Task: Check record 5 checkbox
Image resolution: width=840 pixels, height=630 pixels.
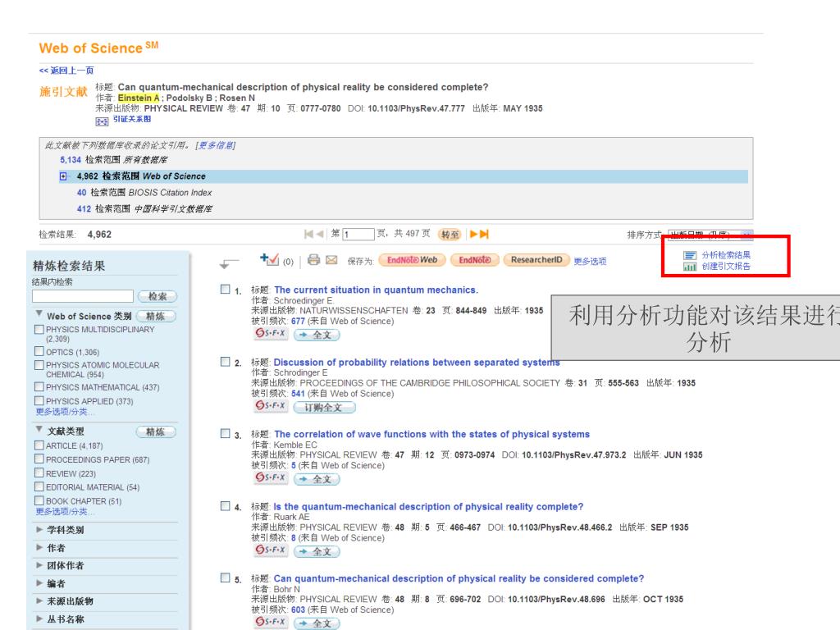Action: click(226, 577)
